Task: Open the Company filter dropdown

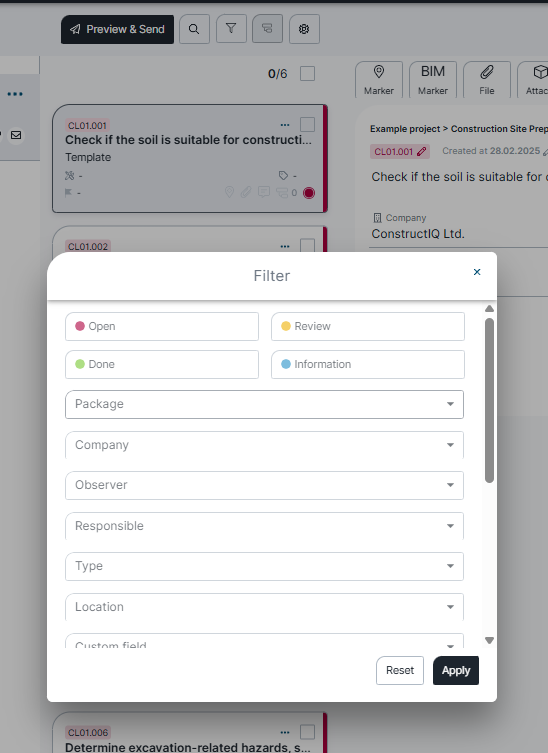Action: tap(265, 445)
